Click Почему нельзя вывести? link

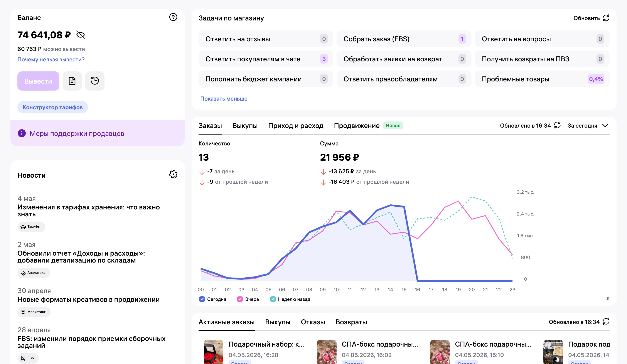(x=51, y=59)
